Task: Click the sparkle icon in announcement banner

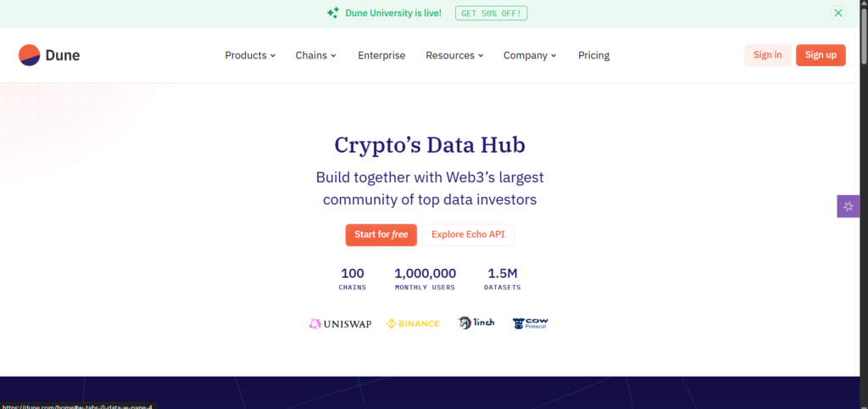Action: click(333, 13)
